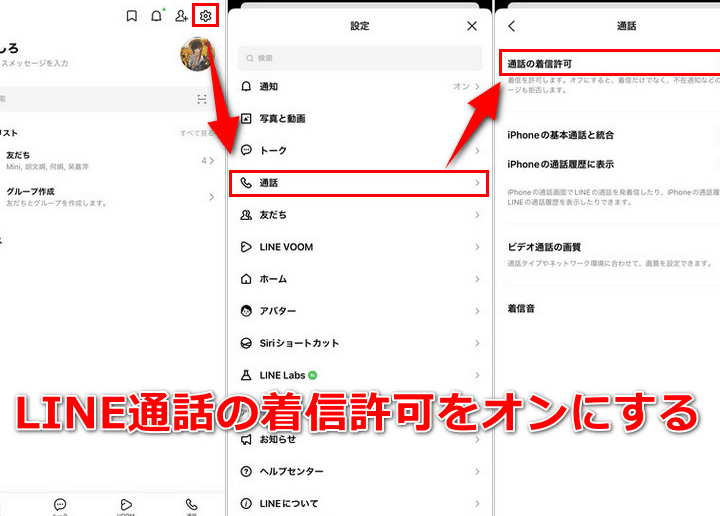Image resolution: width=720 pixels, height=516 pixels.
Task: Open 通話 settings entry
Action: point(359,183)
